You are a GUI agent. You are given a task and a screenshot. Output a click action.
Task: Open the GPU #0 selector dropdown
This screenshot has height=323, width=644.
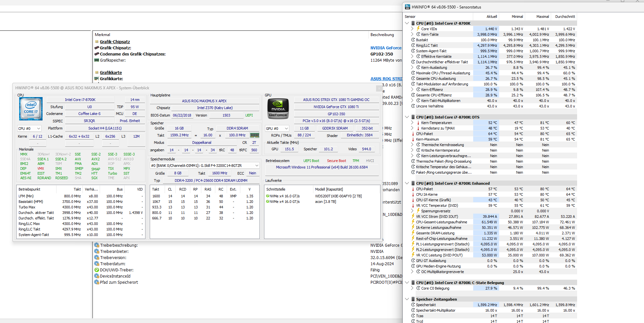(x=277, y=129)
